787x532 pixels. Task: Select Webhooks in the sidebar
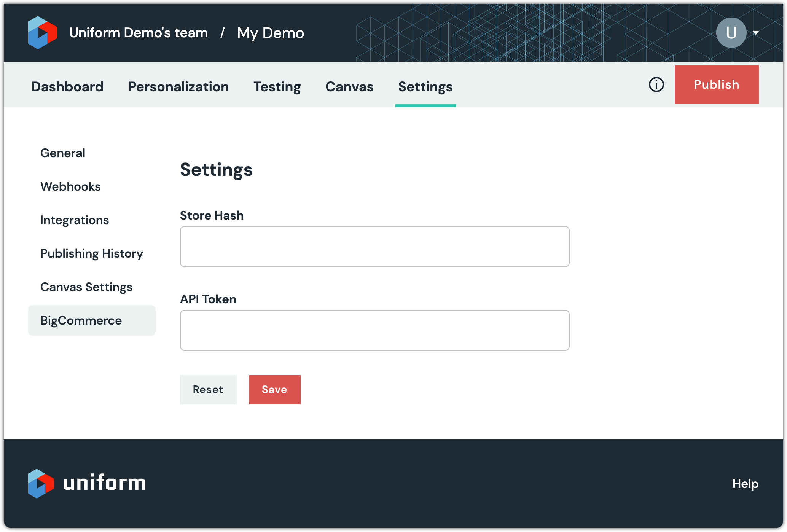[70, 186]
